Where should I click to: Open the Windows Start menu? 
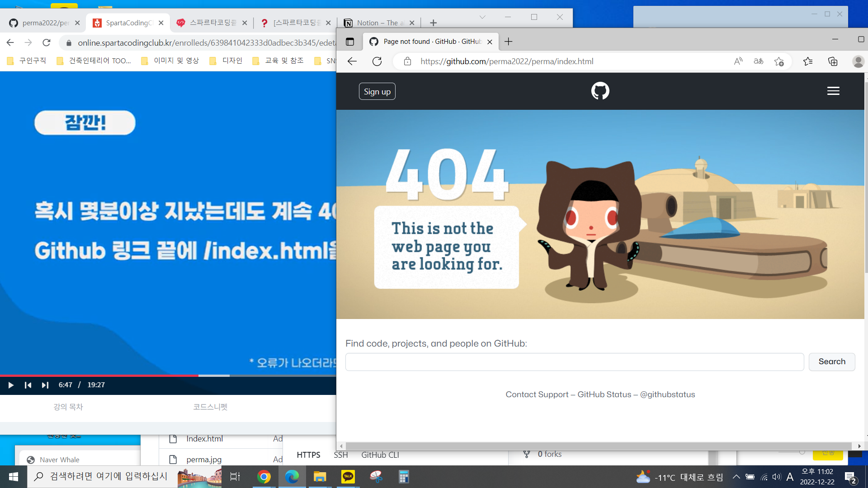(x=14, y=477)
